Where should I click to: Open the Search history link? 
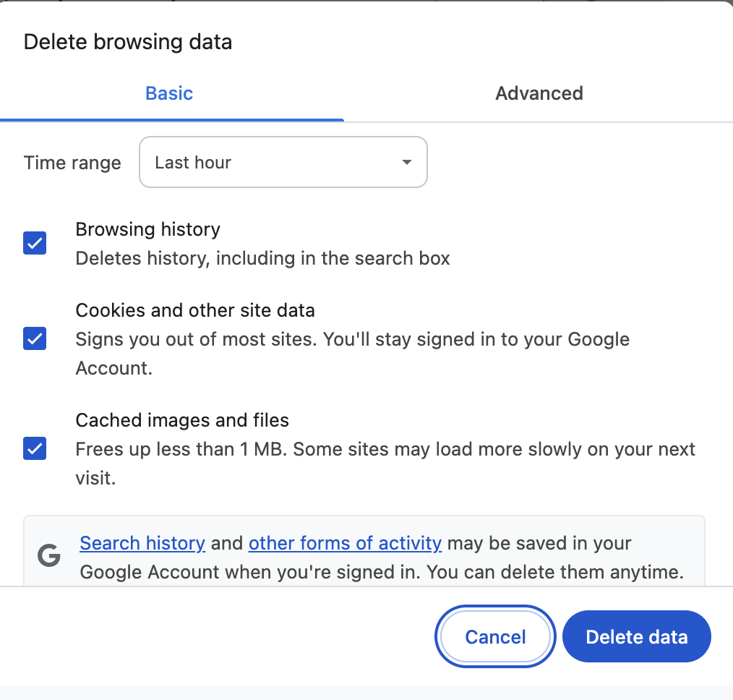[x=142, y=543]
